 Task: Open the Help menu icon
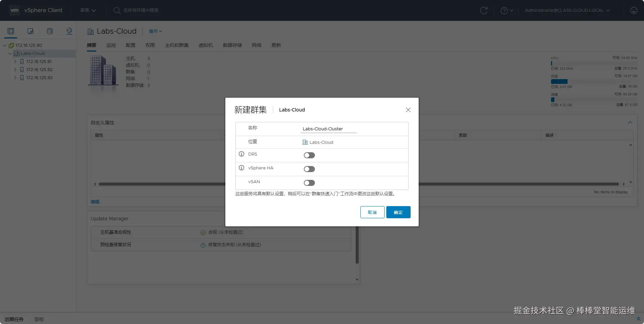click(x=504, y=10)
